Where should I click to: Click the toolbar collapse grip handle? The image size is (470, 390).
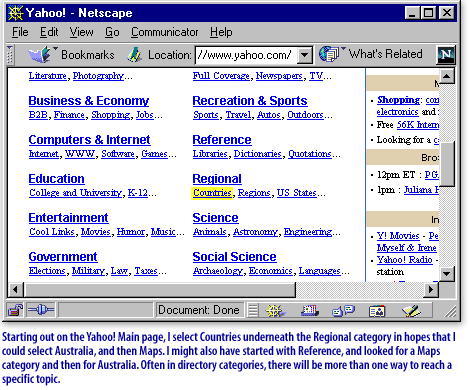(x=10, y=55)
